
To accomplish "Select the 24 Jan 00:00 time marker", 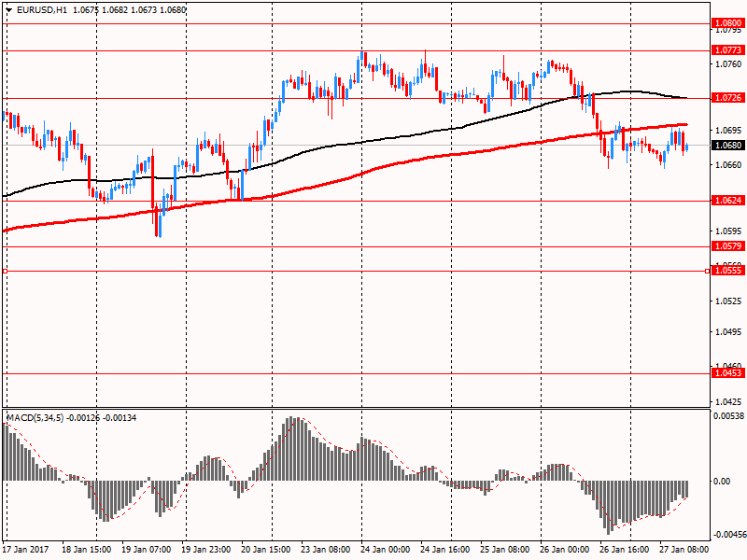I will [387, 550].
